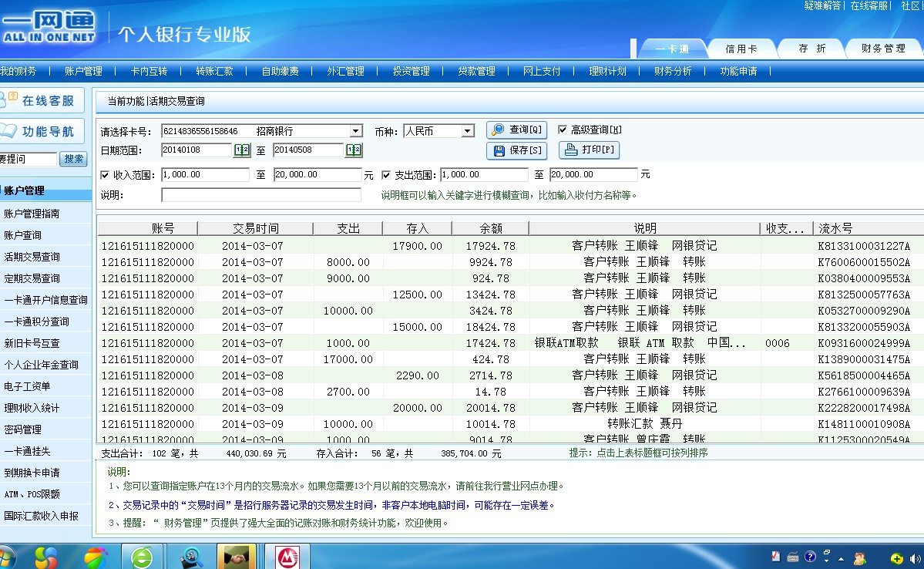Open the 币种 currency dropdown
This screenshot has width=924, height=569.
467,131
